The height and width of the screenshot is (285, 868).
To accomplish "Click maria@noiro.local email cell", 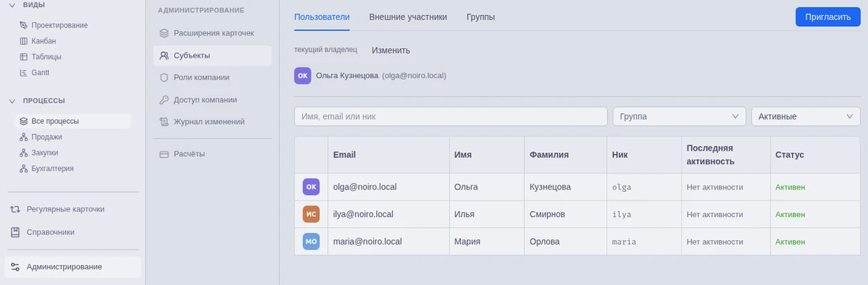I will point(388,242).
